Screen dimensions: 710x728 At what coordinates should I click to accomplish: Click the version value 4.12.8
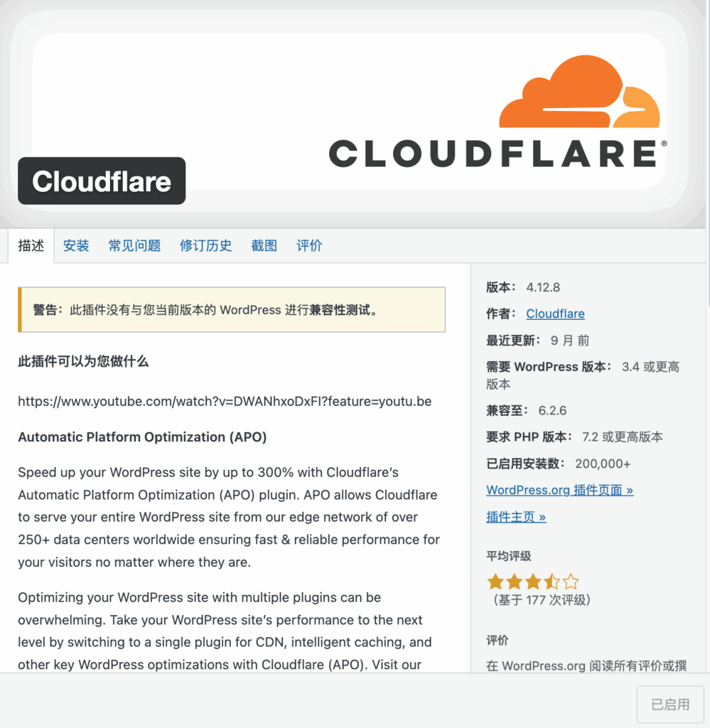point(543,287)
